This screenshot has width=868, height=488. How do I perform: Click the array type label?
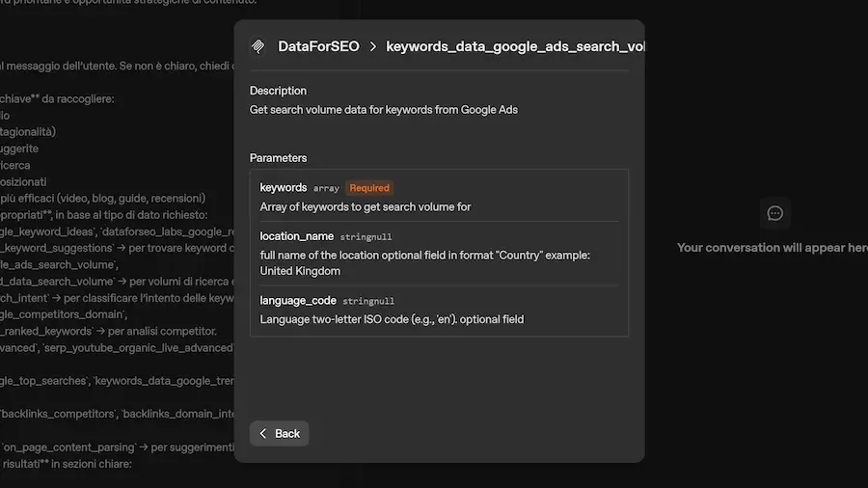(326, 189)
